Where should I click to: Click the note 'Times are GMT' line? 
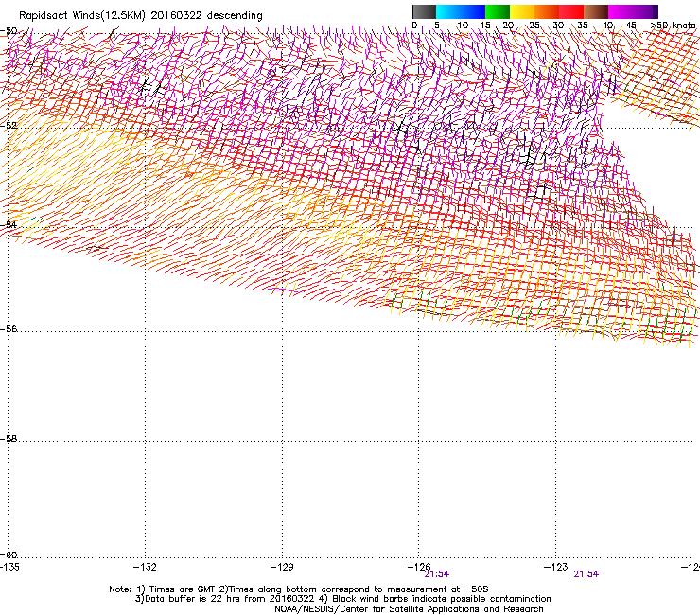[x=299, y=589]
